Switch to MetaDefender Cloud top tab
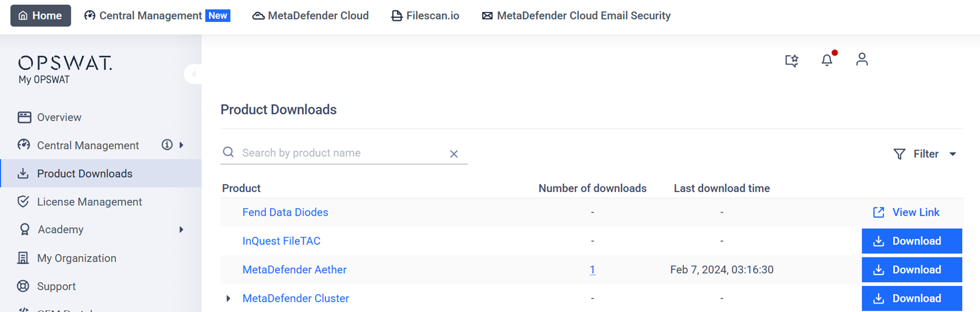980x312 pixels. (310, 16)
